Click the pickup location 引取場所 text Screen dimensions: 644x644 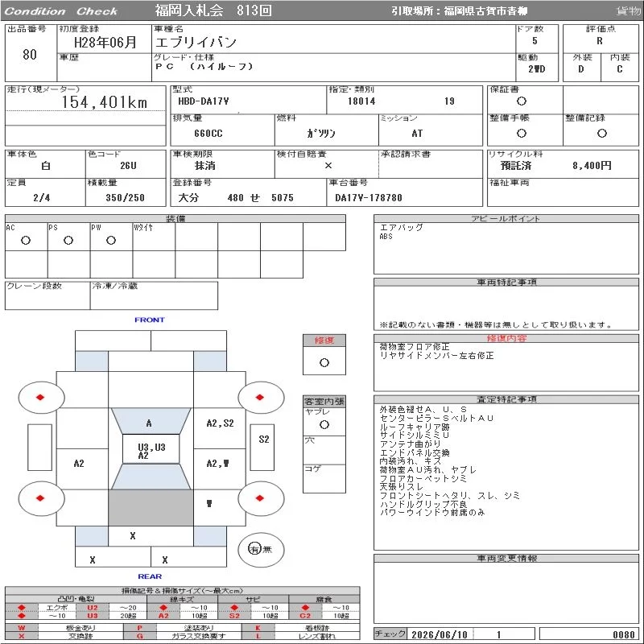pyautogui.click(x=459, y=11)
